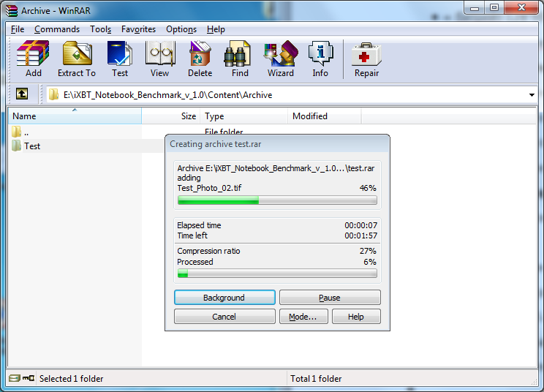
Task: Expand the address path dropdown arrow
Action: pos(532,94)
